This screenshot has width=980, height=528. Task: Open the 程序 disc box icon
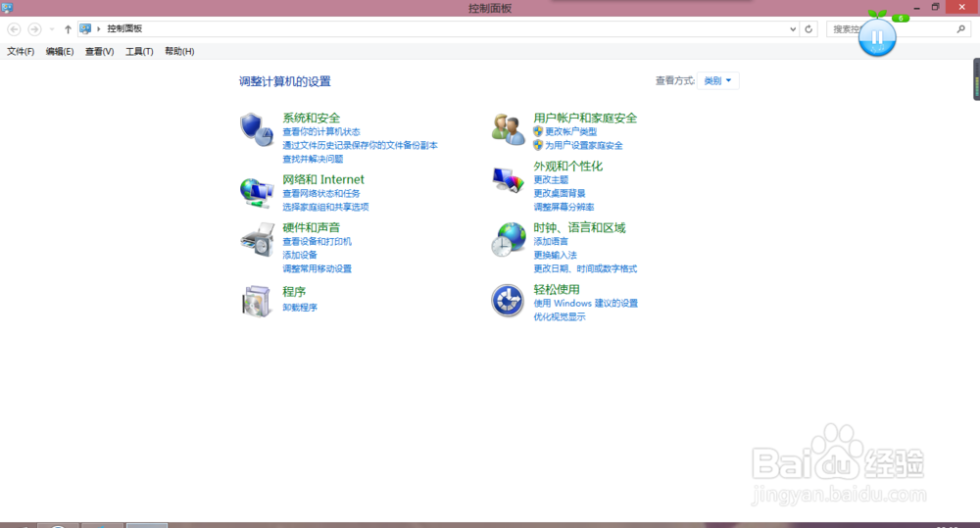(257, 301)
